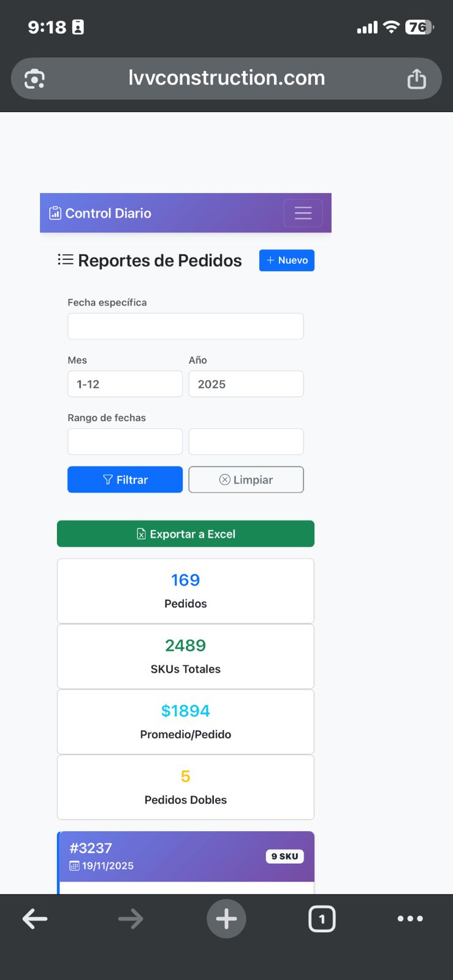Tap the lens search icon in address bar
Image resolution: width=453 pixels, height=980 pixels.
[34, 79]
